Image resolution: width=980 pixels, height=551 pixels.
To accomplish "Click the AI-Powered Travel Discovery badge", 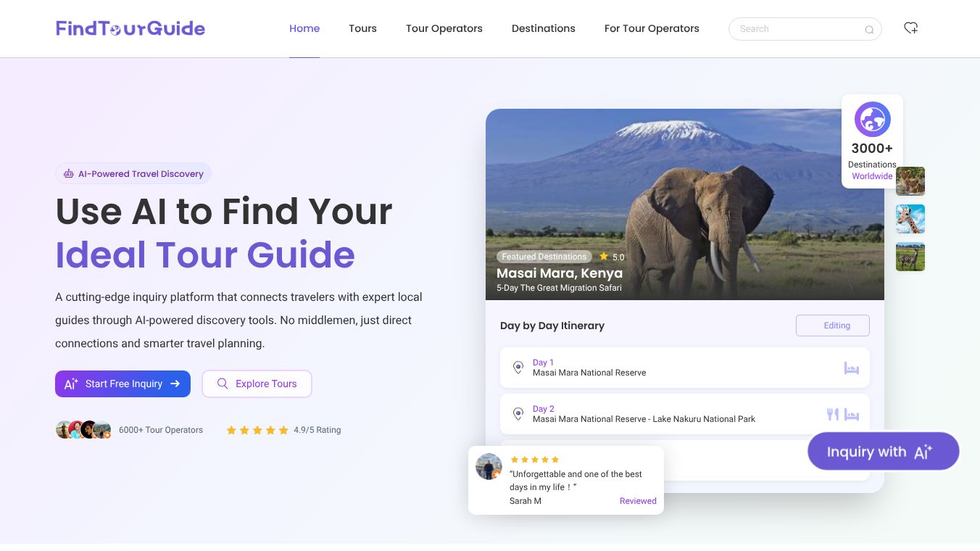I will pyautogui.click(x=133, y=173).
